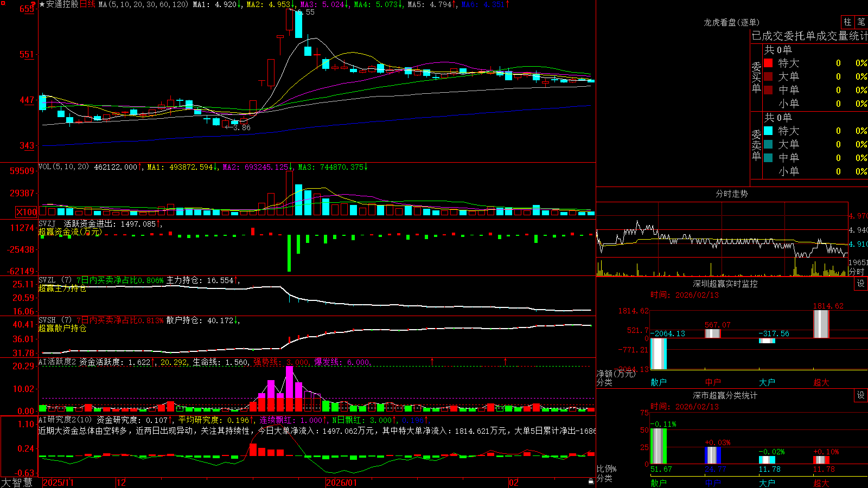Screen dimensions: 868x488
Task: Click the 主力持仓: 16.554 value
Action: (x=200, y=280)
